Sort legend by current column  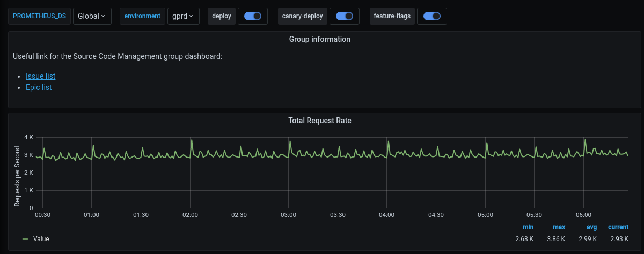click(x=618, y=227)
